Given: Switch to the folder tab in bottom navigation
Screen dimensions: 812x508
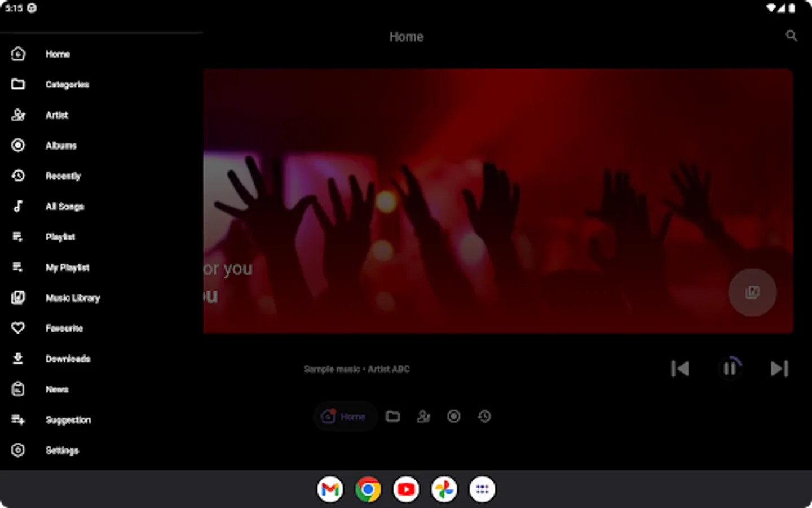Looking at the screenshot, I should pyautogui.click(x=393, y=417).
